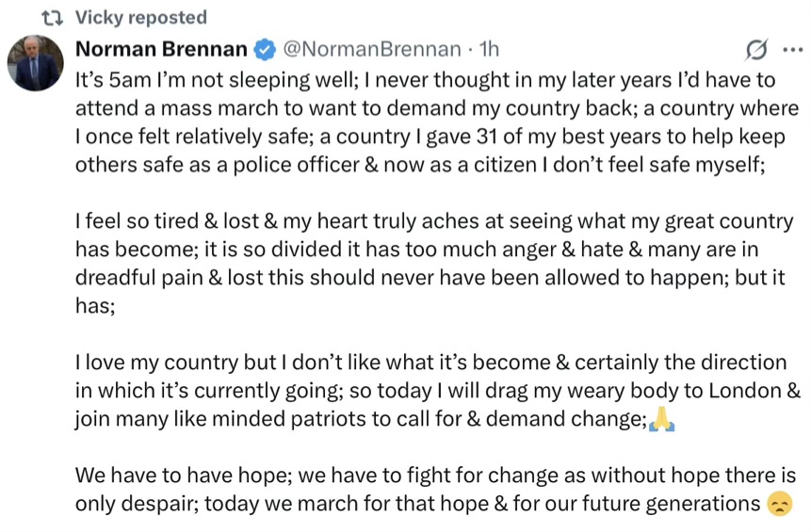Click the 1h post timestamp
Viewport: 811px width, 532px height.
[489, 49]
